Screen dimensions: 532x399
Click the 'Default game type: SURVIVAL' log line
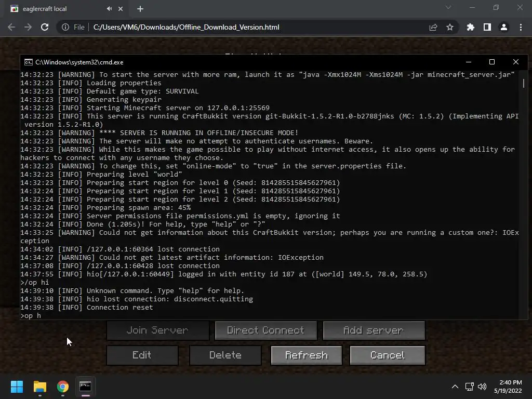[109, 91]
